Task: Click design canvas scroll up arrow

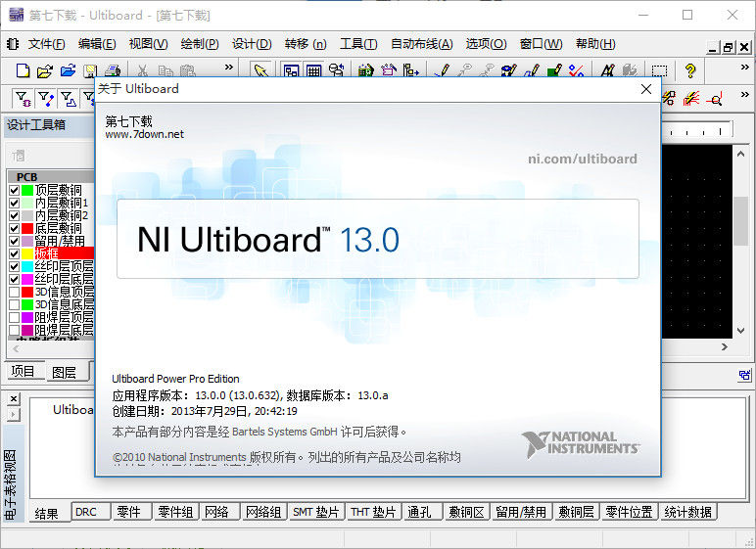Action: click(x=741, y=155)
